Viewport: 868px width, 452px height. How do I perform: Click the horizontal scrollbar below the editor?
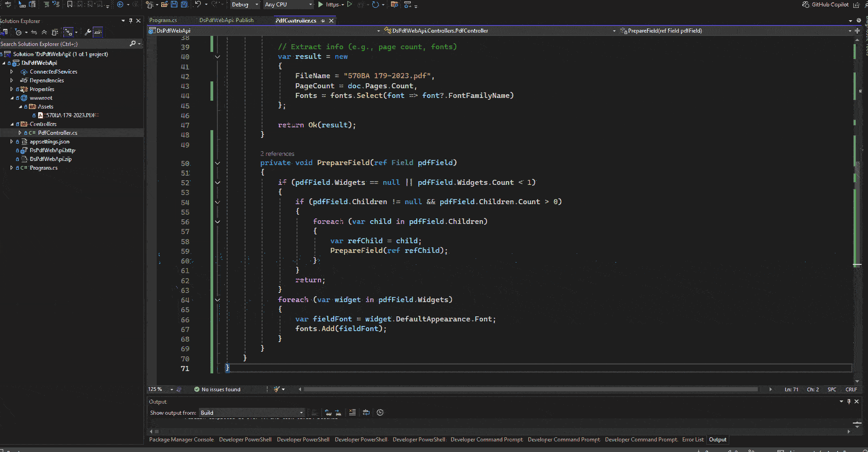530,389
